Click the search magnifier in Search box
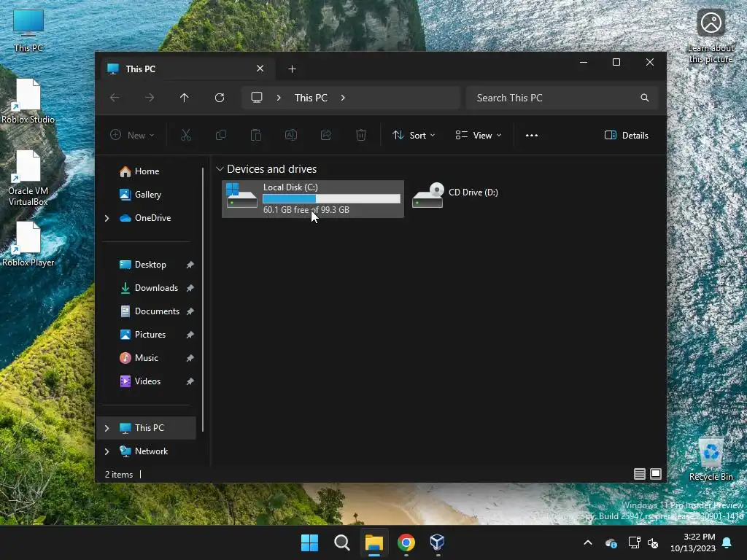Image resolution: width=747 pixels, height=560 pixels. pyautogui.click(x=645, y=98)
